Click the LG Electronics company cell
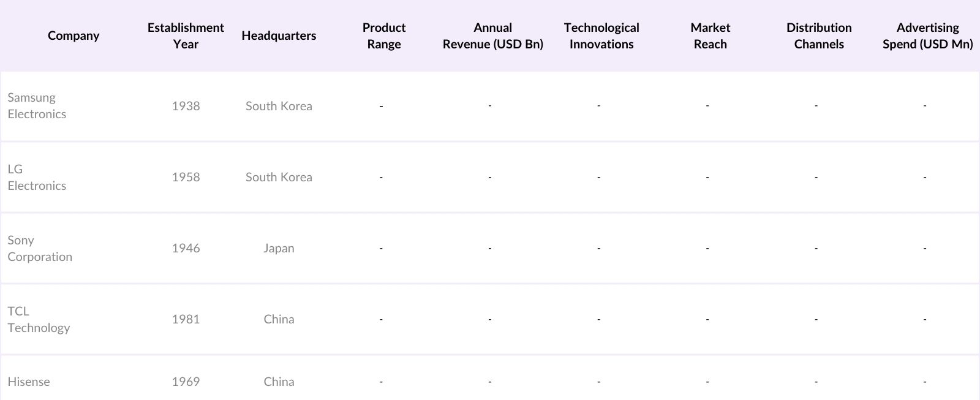Image resolution: width=980 pixels, height=400 pixels. [x=37, y=177]
